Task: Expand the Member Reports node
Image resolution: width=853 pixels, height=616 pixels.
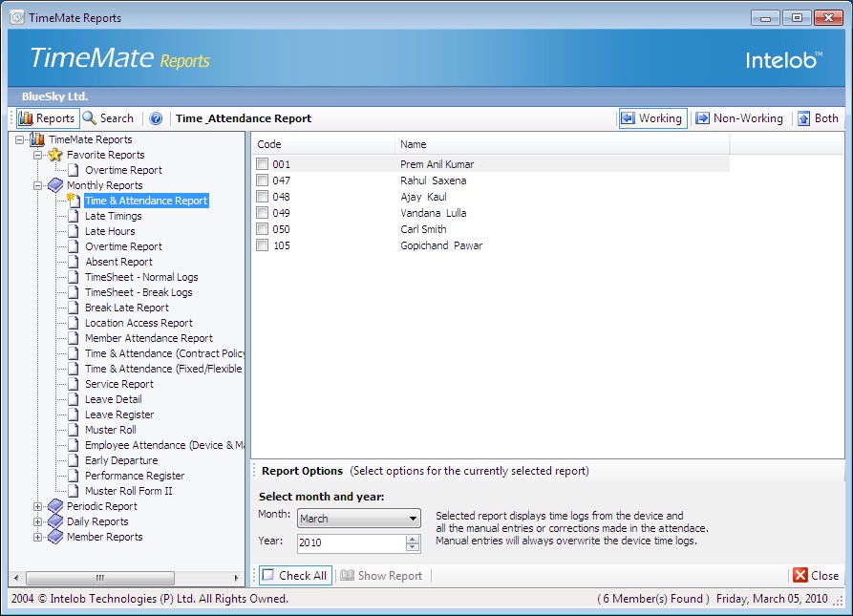Action: pos(37,537)
